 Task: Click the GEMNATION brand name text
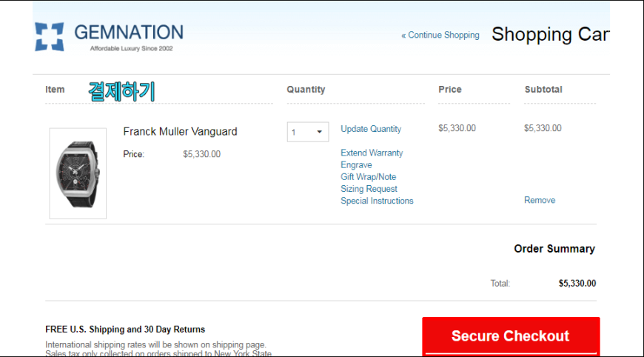pos(129,33)
